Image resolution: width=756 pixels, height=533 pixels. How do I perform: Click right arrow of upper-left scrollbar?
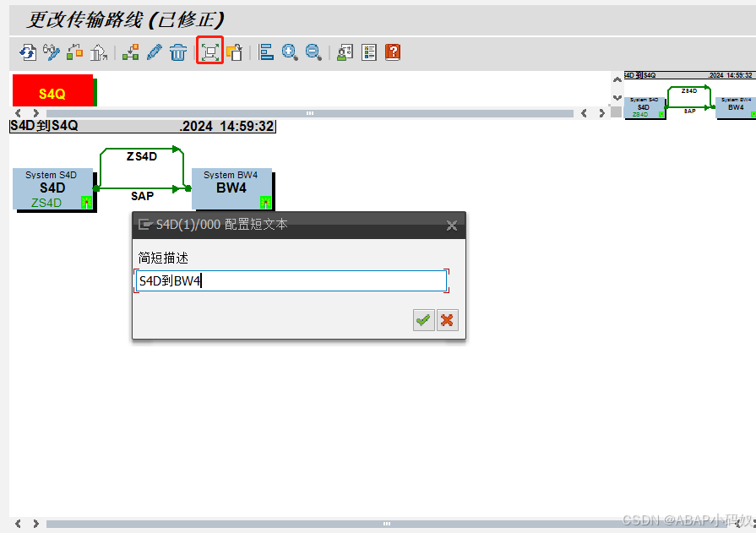pos(35,113)
